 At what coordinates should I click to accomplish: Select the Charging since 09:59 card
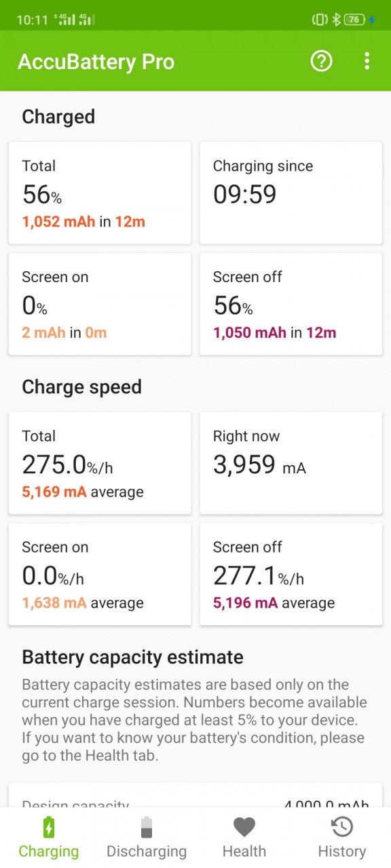291,193
